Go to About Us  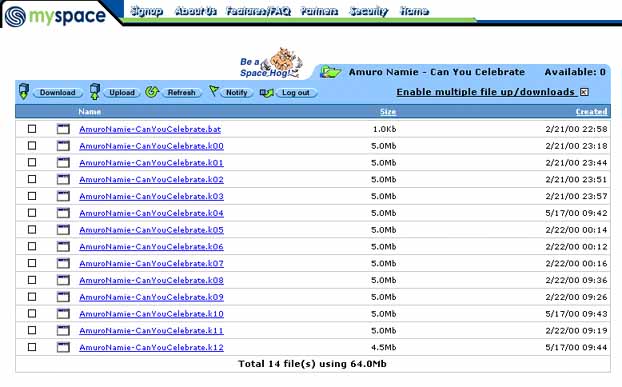tap(196, 11)
